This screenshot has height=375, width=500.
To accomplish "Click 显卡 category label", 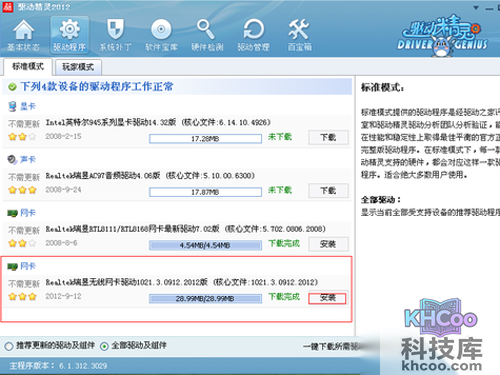I will point(28,106).
